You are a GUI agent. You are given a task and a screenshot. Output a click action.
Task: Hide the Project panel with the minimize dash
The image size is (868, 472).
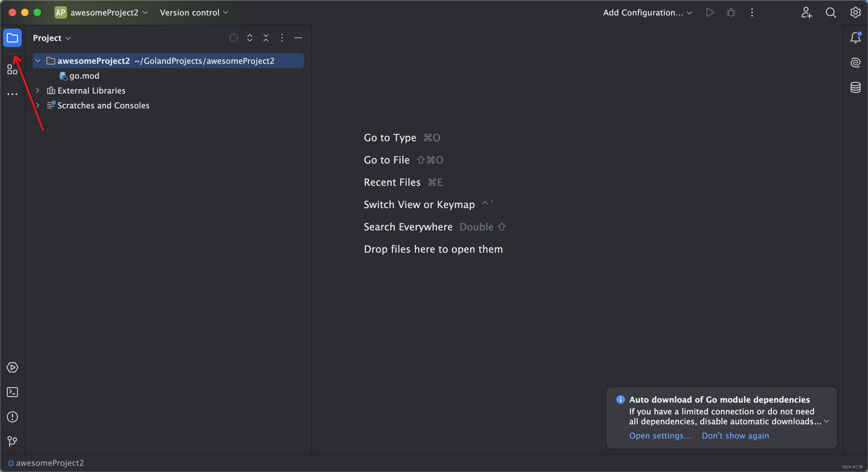point(298,38)
